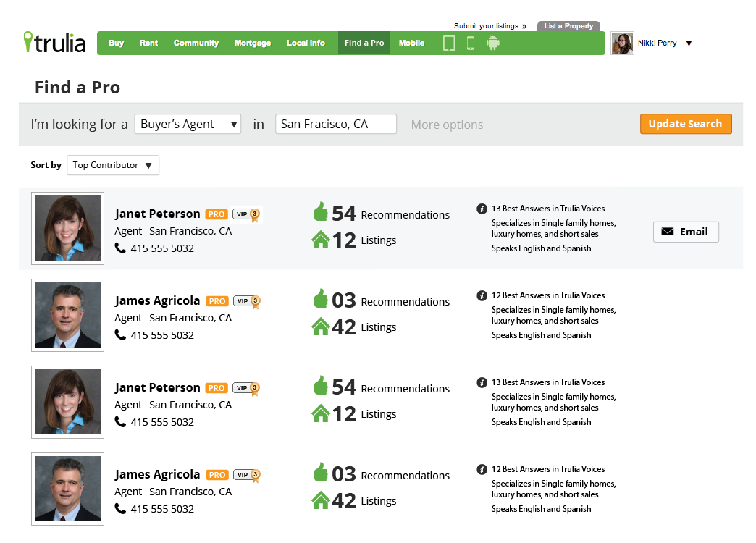
Task: Open the Local Info menu
Action: tap(306, 43)
